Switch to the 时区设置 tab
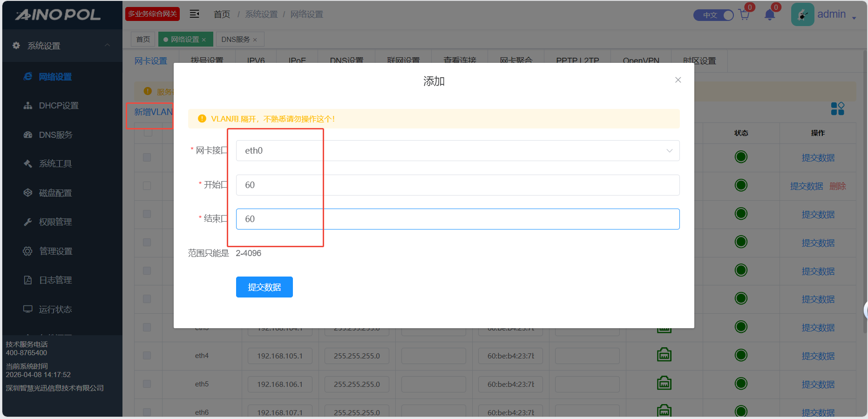Viewport: 868px width, 419px height. [699, 61]
